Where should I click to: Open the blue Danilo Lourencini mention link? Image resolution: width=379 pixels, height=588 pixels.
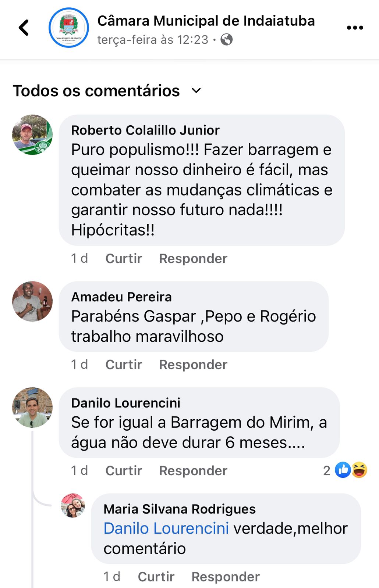tap(166, 528)
